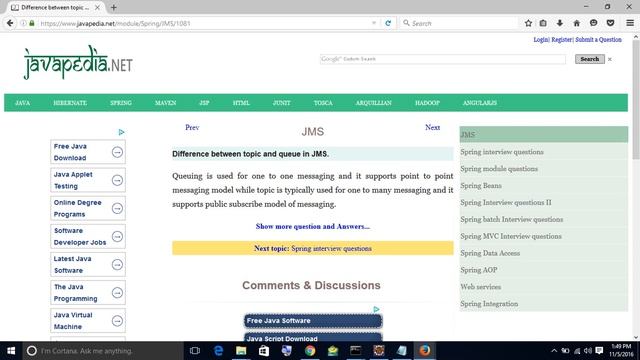
Task: Open the ARQUILLIAN menu item
Action: (373, 103)
